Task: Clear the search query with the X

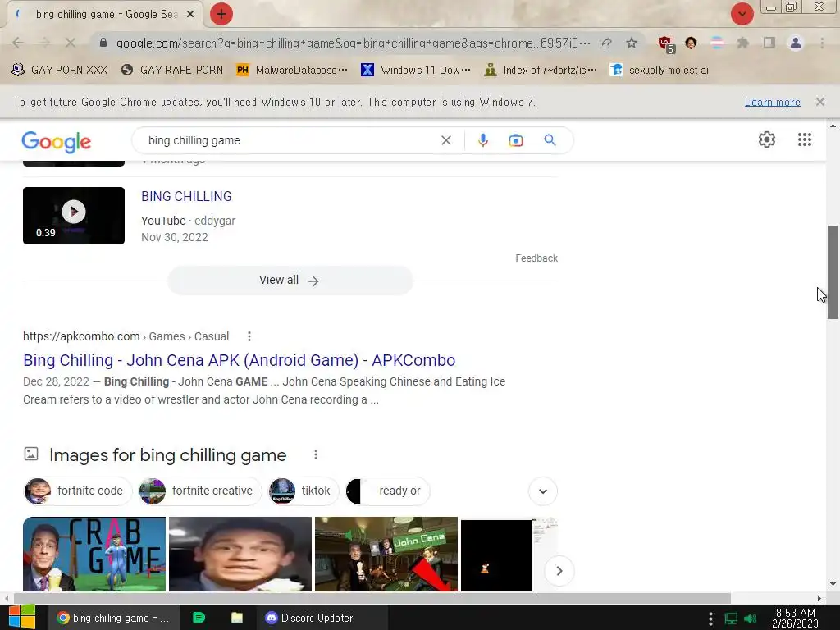Action: point(445,140)
